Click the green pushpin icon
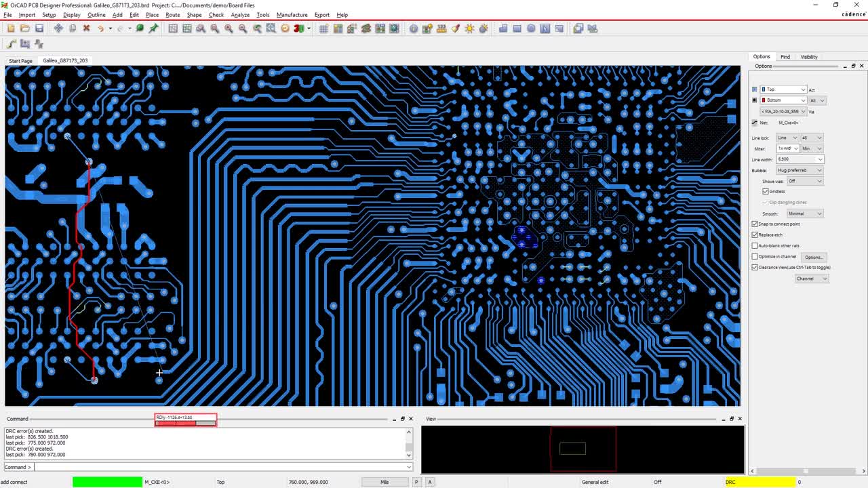Image resolution: width=868 pixels, height=488 pixels. (154, 28)
